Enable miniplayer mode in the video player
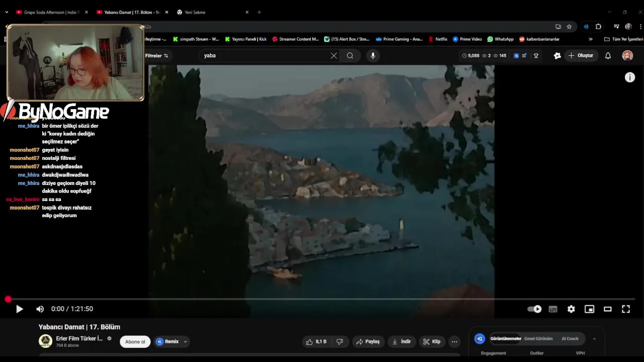This screenshot has height=362, width=644. [x=589, y=309]
